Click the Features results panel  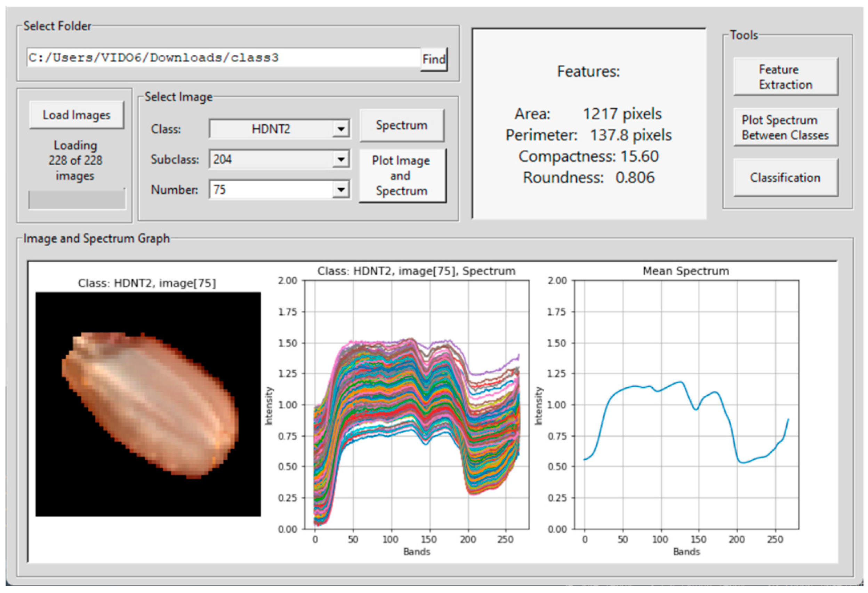pyautogui.click(x=589, y=124)
